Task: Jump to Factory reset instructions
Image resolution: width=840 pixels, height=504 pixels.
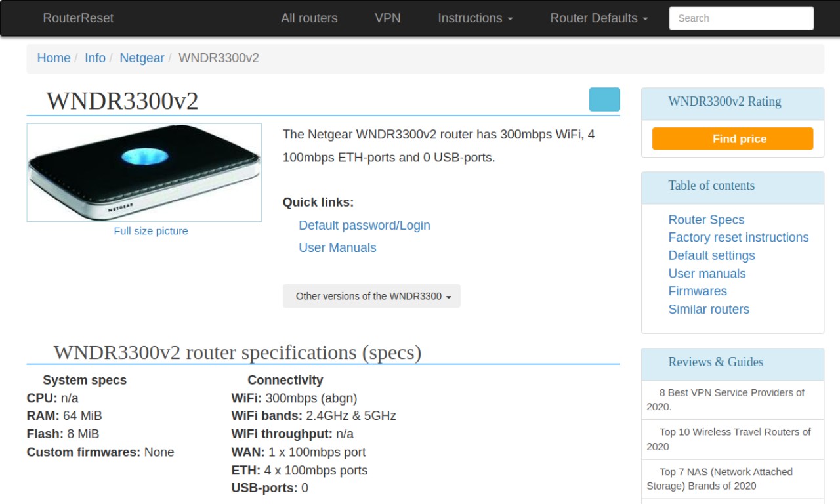Action: tap(738, 238)
